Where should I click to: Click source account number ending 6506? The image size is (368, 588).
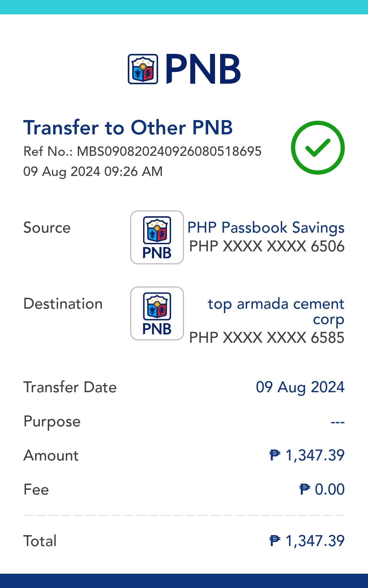266,246
